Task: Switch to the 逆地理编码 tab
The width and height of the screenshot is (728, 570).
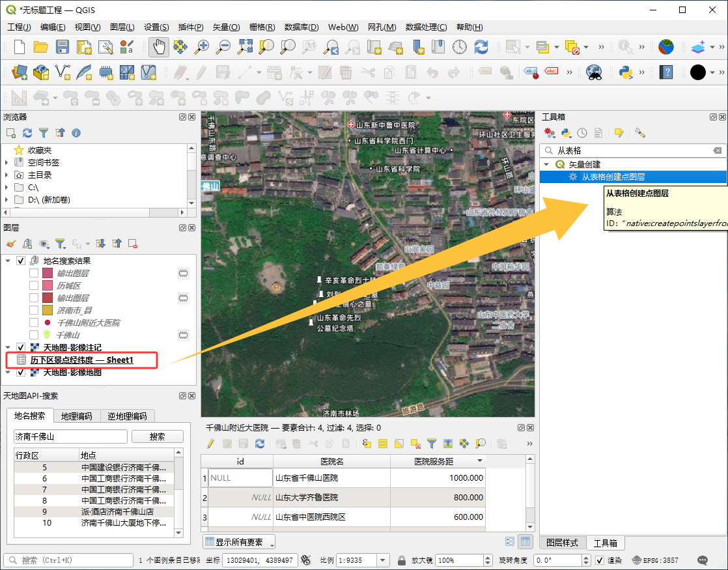Action: (127, 416)
